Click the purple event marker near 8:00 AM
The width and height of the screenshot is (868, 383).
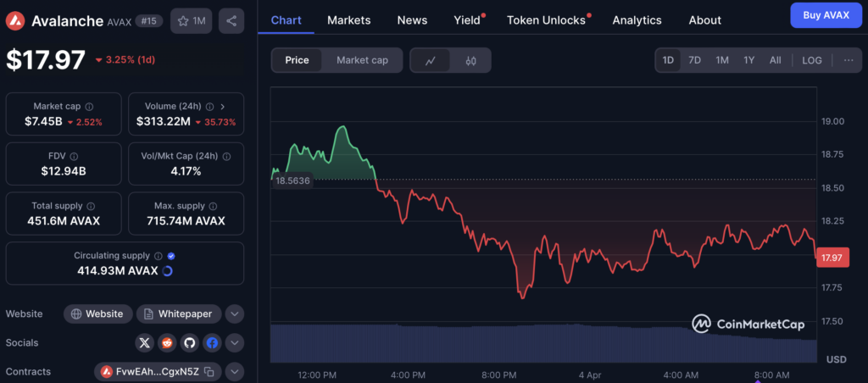757,380
